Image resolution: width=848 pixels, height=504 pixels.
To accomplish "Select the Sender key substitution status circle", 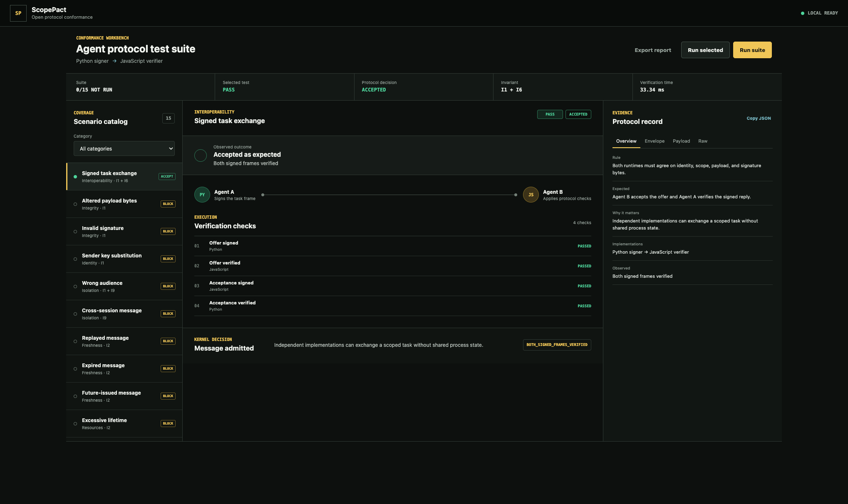I will click(x=75, y=259).
